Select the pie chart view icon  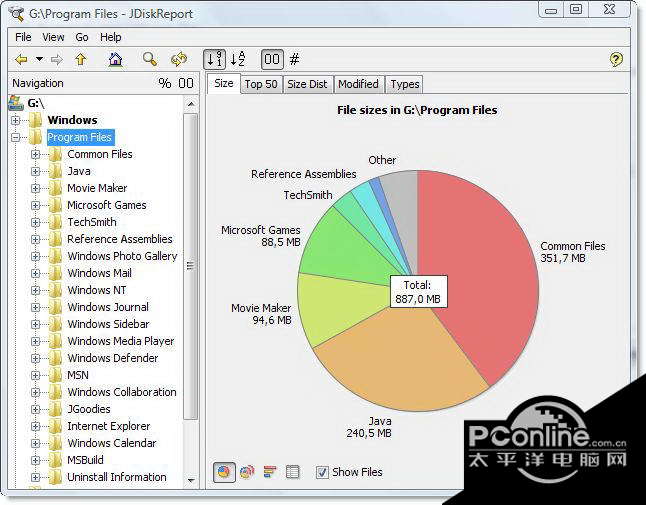224,472
